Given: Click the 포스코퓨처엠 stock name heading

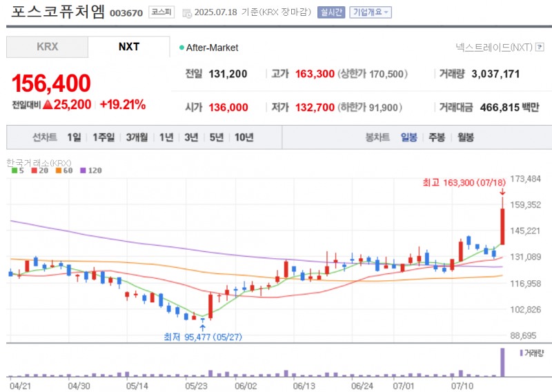Looking at the screenshot, I should (x=58, y=11).
